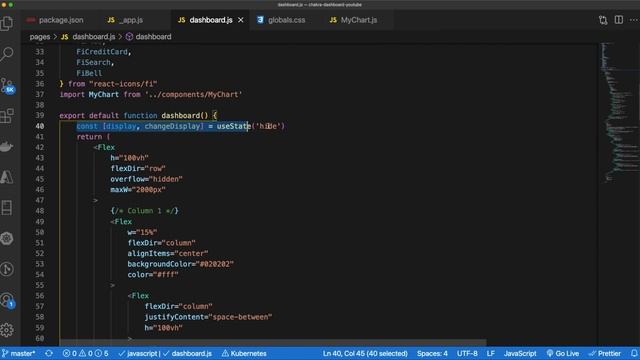This screenshot has width=640, height=360.
Task: Click the javascript linter status item
Action: coord(138,353)
